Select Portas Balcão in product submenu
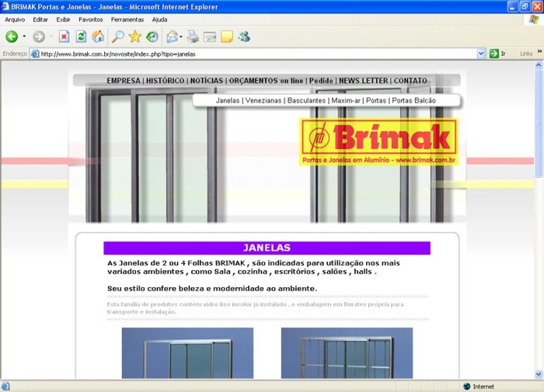 (414, 100)
